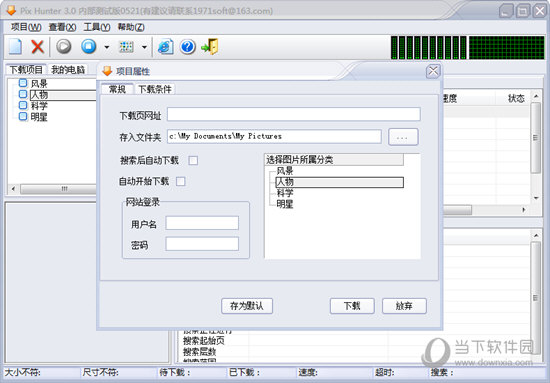This screenshot has width=550, height=383.
Task: Click the upper list horizontal scroll right arrow
Action: [x=524, y=210]
